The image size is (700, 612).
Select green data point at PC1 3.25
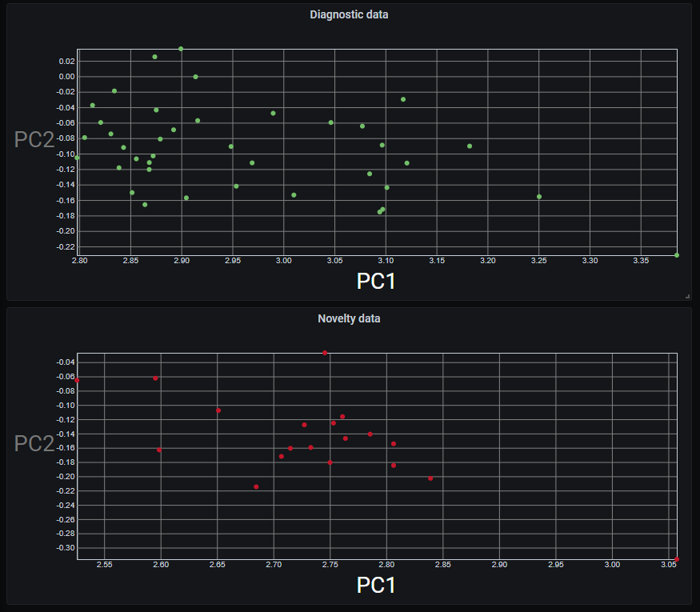(539, 197)
